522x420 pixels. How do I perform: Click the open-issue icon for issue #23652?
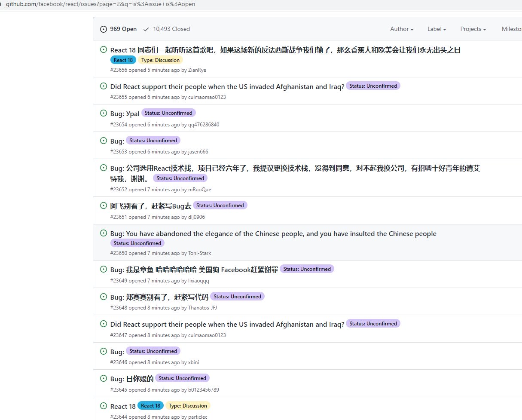104,168
